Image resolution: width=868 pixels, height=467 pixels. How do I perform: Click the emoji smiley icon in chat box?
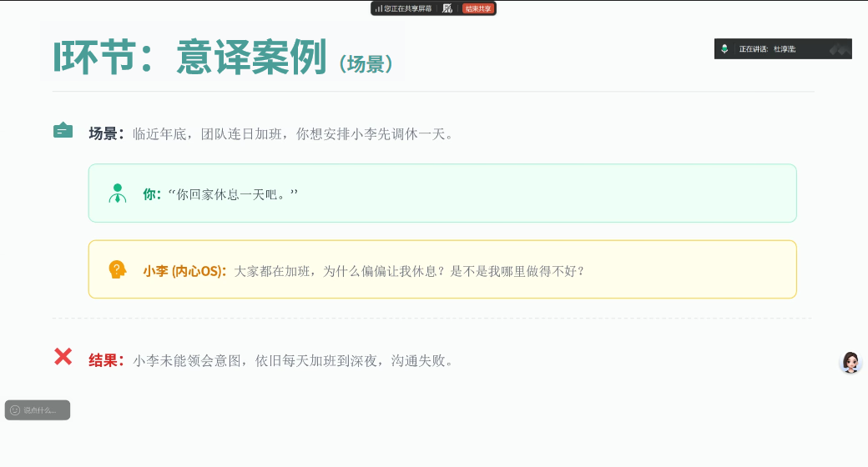tap(14, 410)
